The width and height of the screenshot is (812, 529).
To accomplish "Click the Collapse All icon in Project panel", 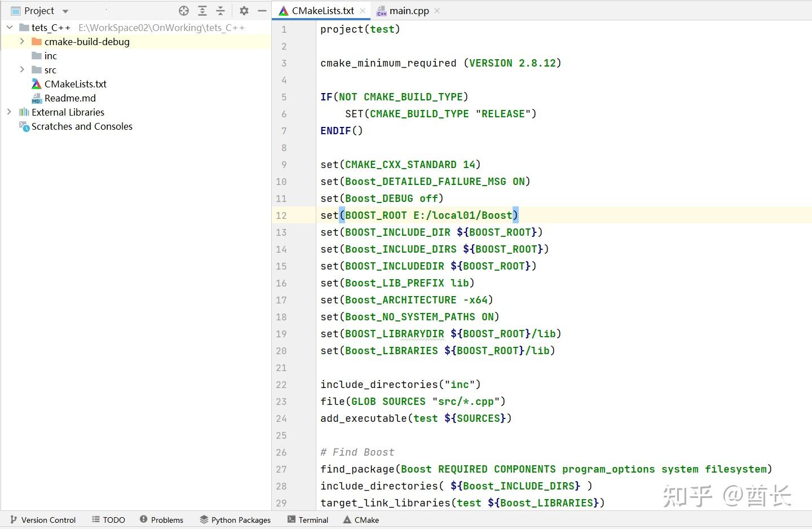I will [x=220, y=11].
